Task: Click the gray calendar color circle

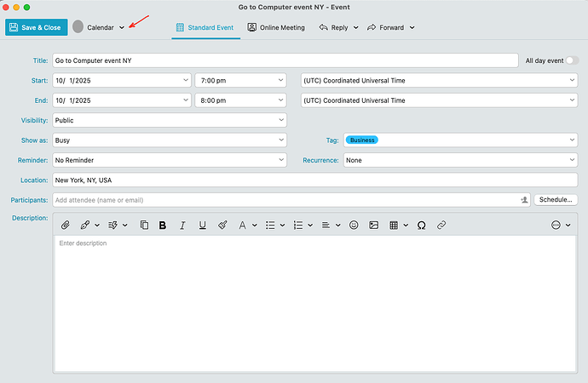Action: [x=78, y=26]
